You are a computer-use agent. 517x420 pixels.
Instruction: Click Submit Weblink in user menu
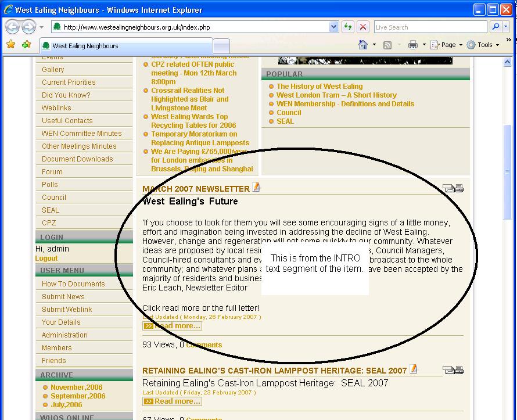click(67, 310)
